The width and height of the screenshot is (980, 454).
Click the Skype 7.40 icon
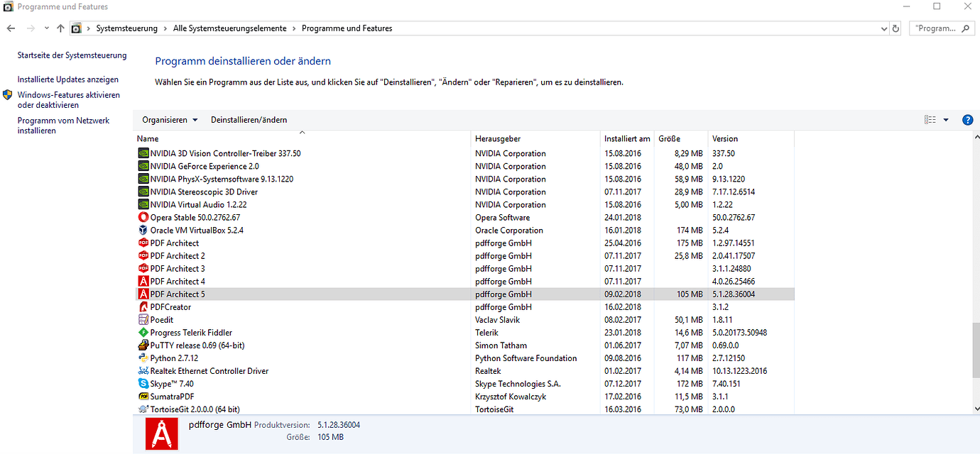click(143, 383)
